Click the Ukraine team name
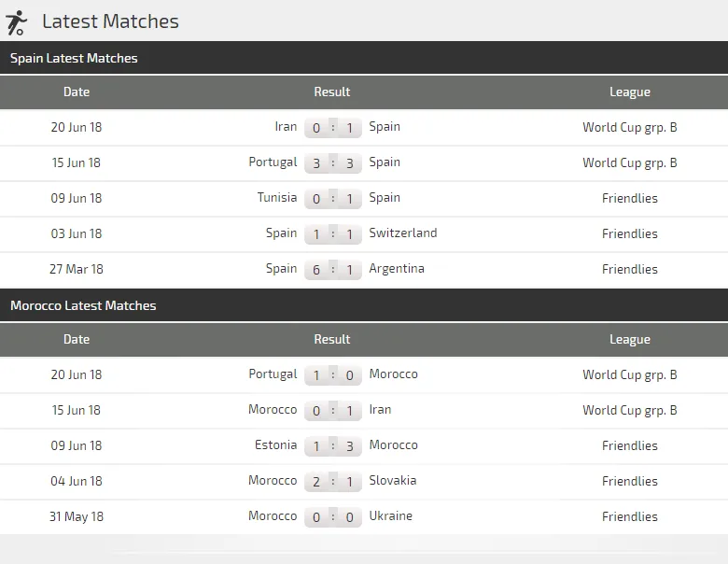This screenshot has height=564, width=728. (x=391, y=516)
